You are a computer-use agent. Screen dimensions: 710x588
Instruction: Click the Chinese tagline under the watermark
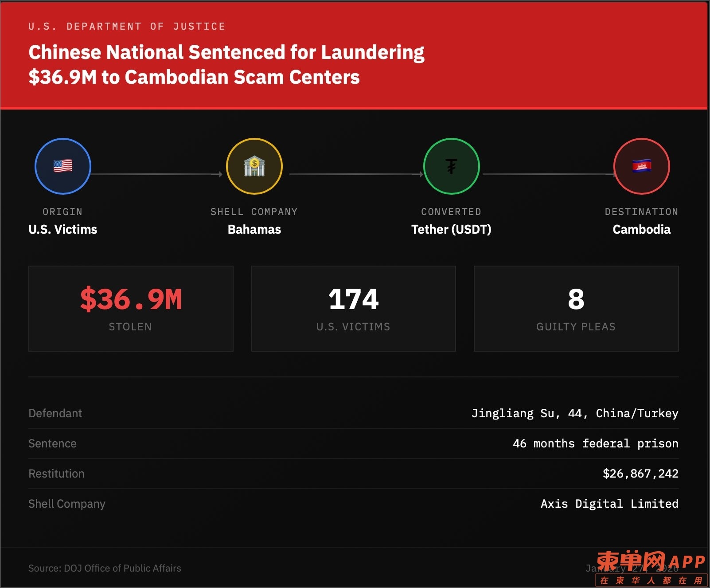pos(651,580)
